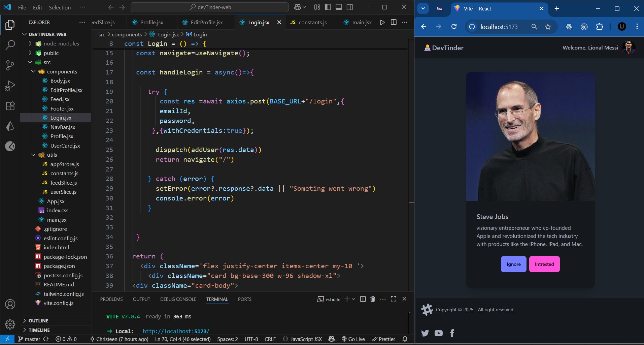Click Intrested button on Steve Jobs card
Image resolution: width=644 pixels, height=345 pixels.
(x=544, y=264)
